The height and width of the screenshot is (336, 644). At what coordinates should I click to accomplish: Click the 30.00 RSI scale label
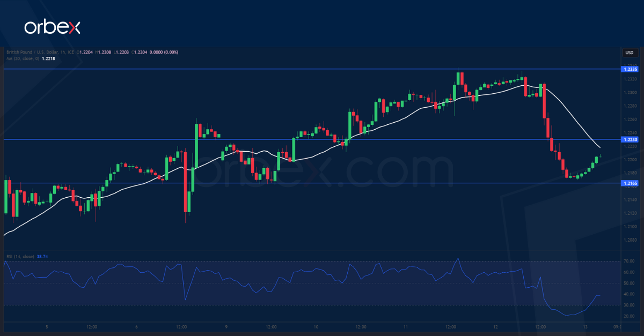click(x=630, y=305)
